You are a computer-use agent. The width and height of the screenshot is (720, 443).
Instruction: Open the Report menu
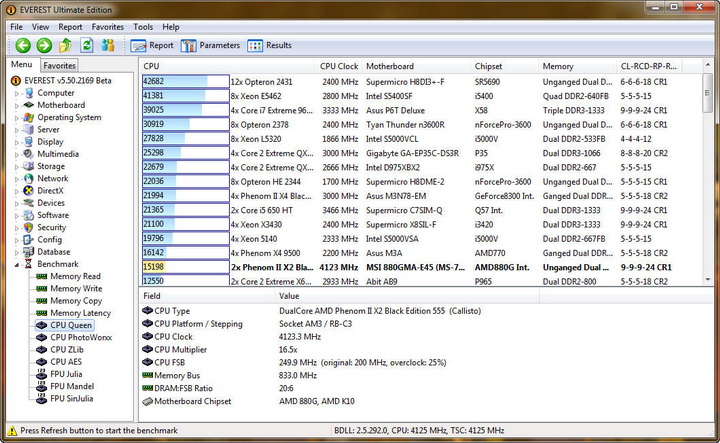pyautogui.click(x=70, y=27)
